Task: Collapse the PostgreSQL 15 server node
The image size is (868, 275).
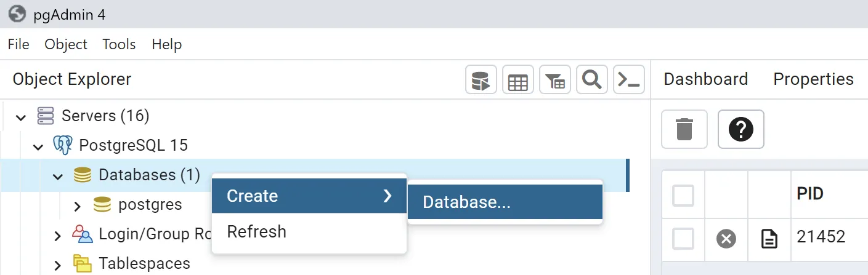Action: [39, 146]
